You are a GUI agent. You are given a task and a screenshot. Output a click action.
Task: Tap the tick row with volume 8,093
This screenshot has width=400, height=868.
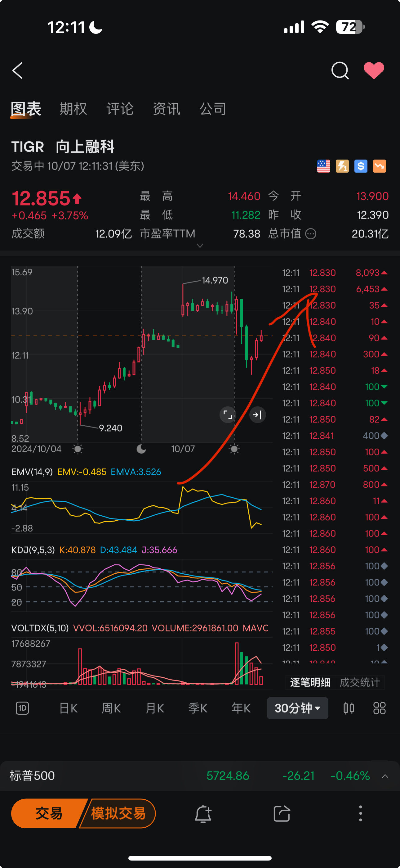click(335, 273)
